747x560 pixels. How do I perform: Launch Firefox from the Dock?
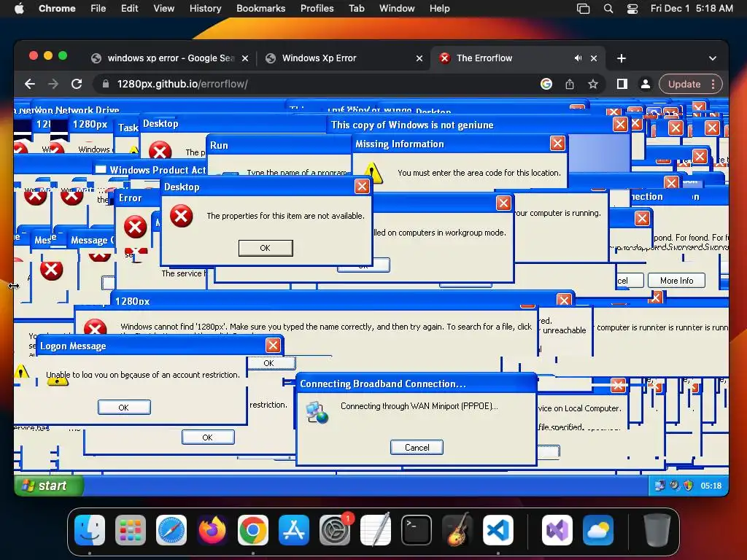tap(212, 530)
